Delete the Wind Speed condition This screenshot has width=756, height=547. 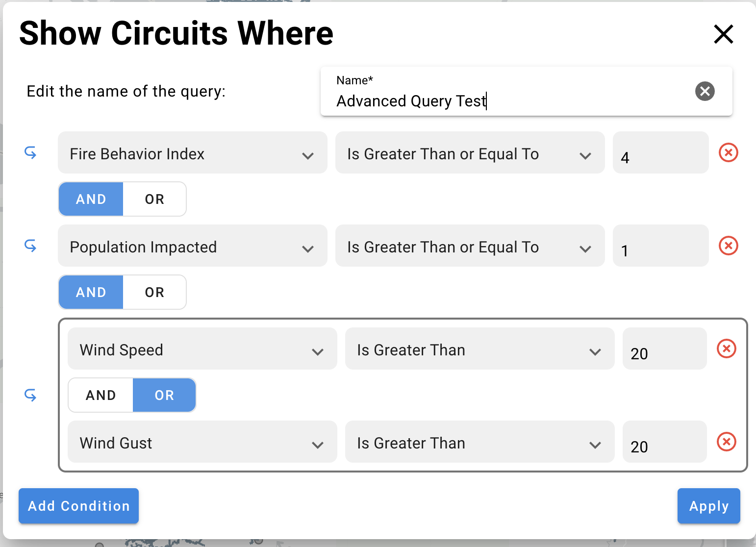726,348
